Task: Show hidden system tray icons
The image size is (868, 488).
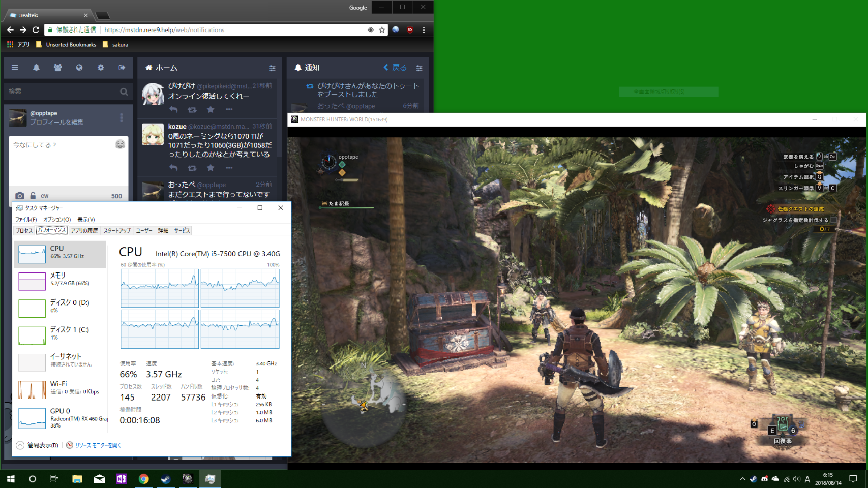Action: pyautogui.click(x=742, y=479)
